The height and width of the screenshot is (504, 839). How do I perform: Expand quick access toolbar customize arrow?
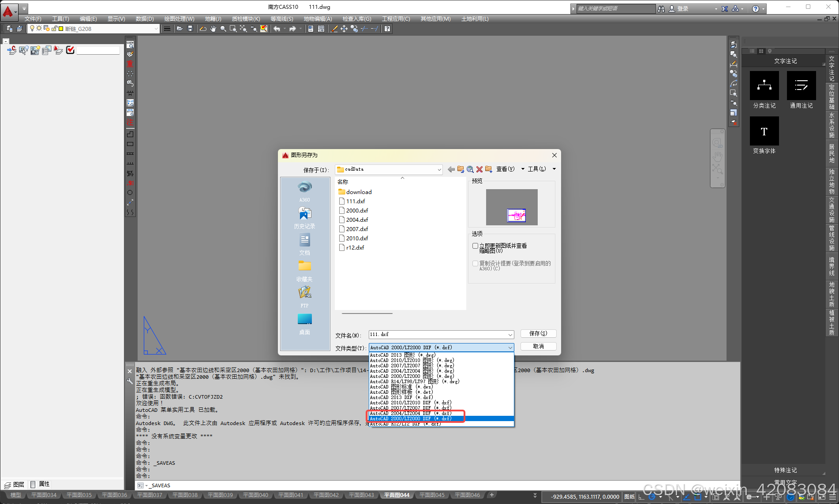point(24,8)
